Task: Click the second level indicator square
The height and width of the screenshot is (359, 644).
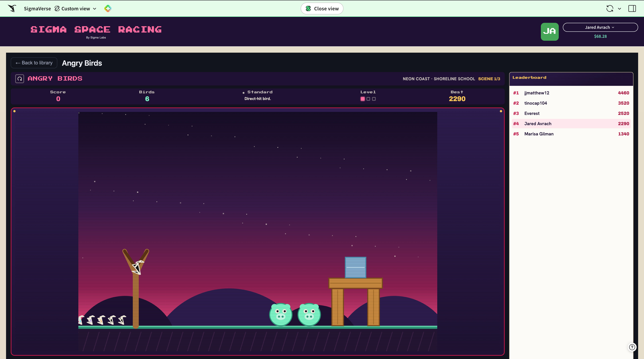Action: [368, 99]
